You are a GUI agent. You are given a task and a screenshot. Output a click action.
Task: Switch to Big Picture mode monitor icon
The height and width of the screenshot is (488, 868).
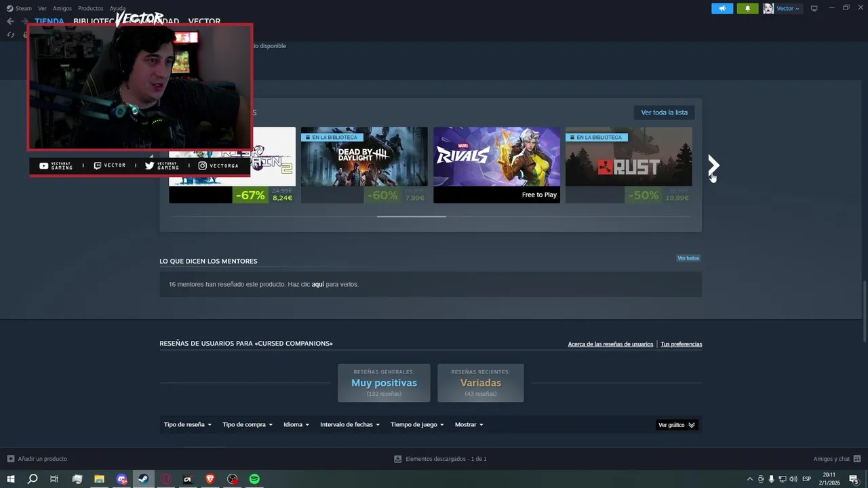pyautogui.click(x=814, y=8)
